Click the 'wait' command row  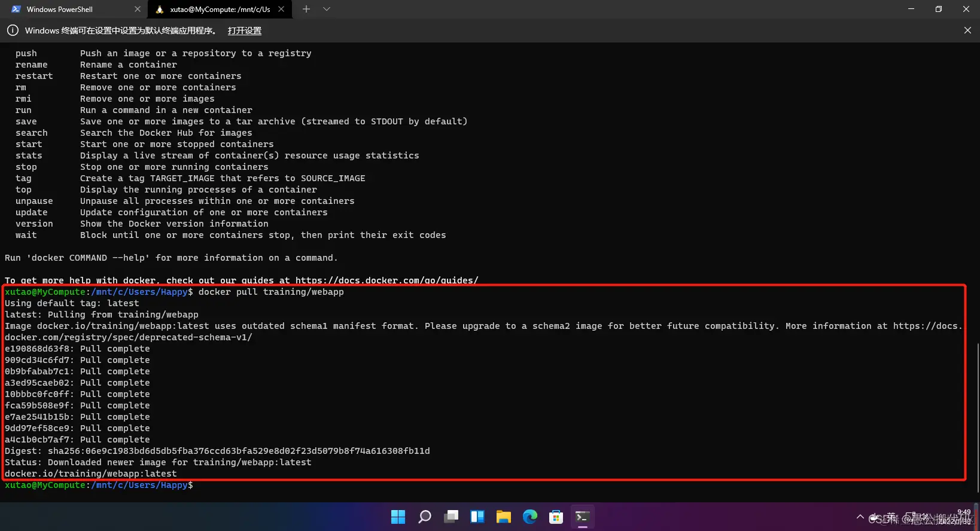click(x=231, y=235)
